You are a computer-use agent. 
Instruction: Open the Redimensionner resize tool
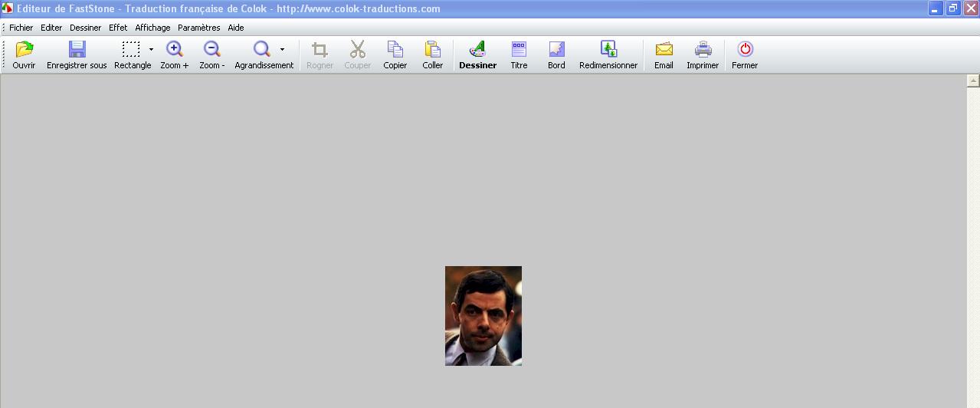(608, 51)
